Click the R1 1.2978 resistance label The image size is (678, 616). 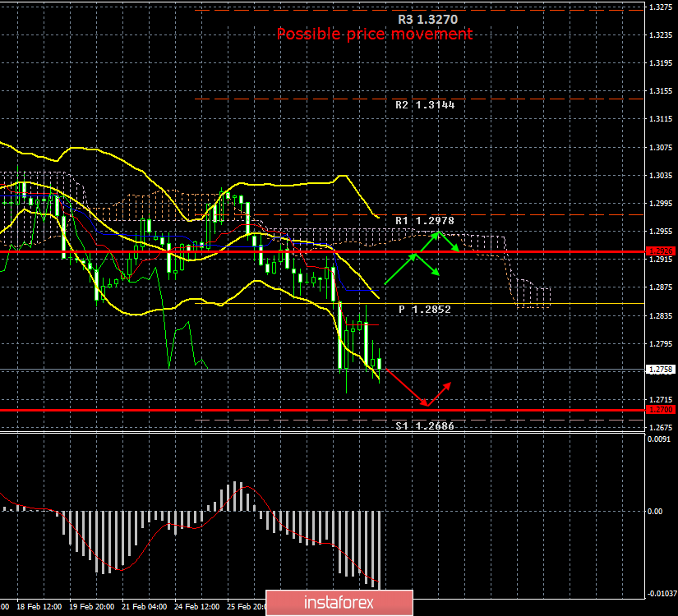(x=425, y=221)
